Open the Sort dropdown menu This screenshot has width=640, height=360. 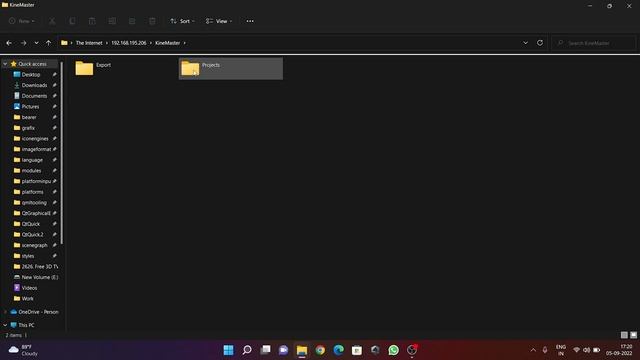(x=182, y=21)
